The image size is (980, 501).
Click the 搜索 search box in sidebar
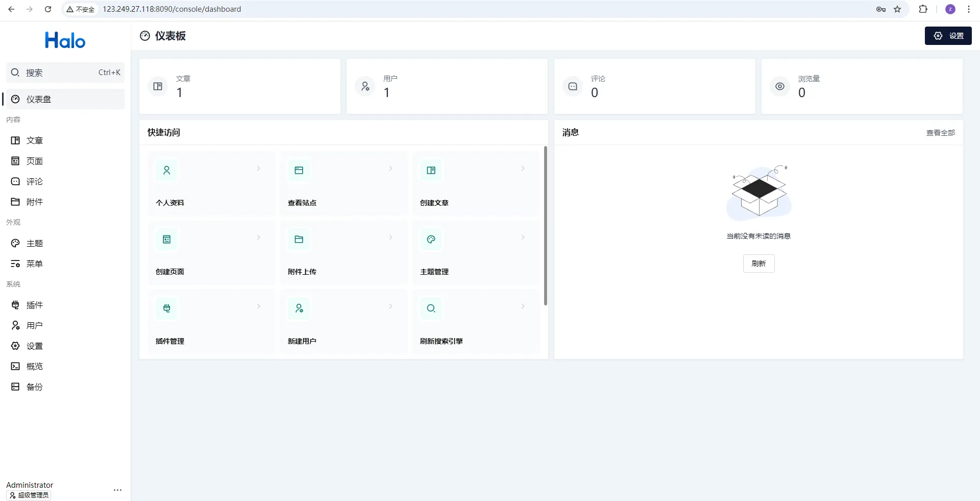pos(65,73)
